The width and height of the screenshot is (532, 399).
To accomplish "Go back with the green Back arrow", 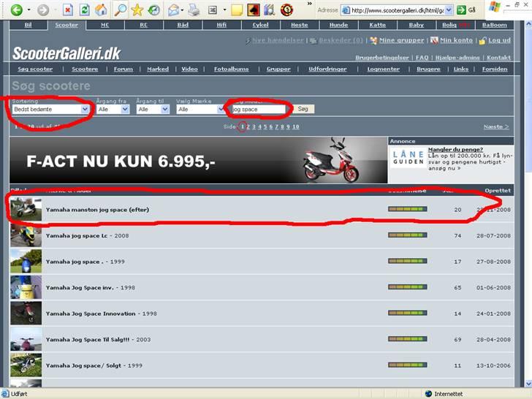I will (16, 9).
